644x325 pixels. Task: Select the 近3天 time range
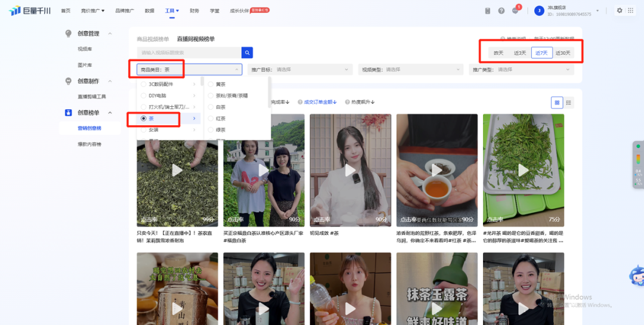click(x=520, y=53)
